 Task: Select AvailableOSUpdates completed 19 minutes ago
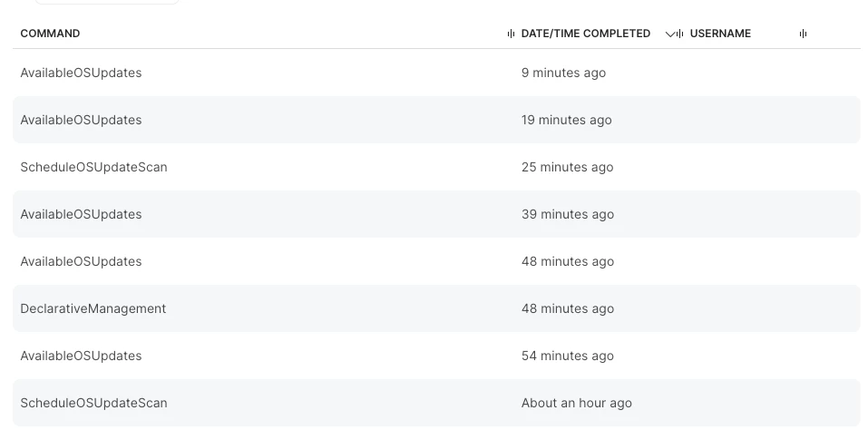[436, 120]
